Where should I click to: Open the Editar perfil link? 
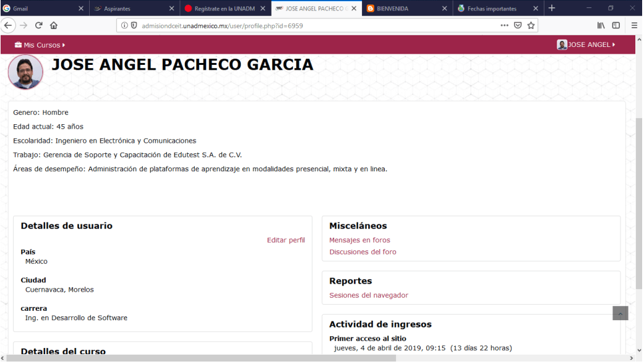(285, 240)
